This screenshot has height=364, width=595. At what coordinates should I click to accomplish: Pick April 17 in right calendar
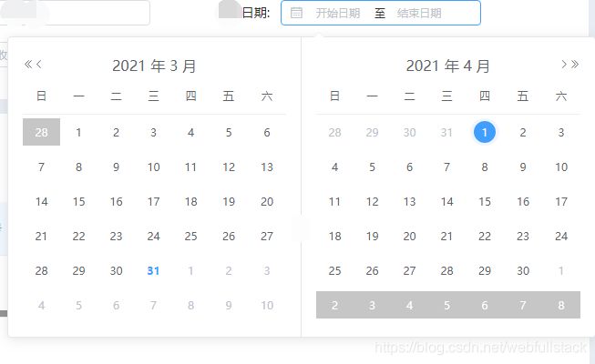point(561,201)
